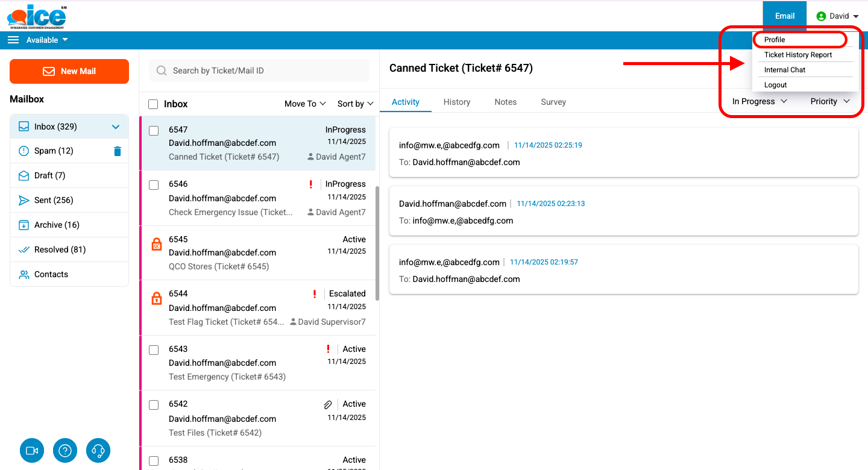
Task: Expand the Sort by dropdown
Action: (x=355, y=104)
